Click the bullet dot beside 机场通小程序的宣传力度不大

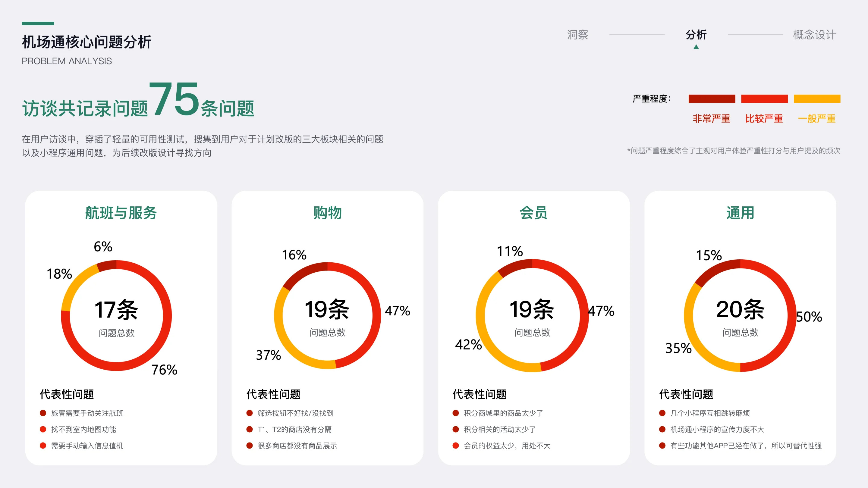[662, 429]
